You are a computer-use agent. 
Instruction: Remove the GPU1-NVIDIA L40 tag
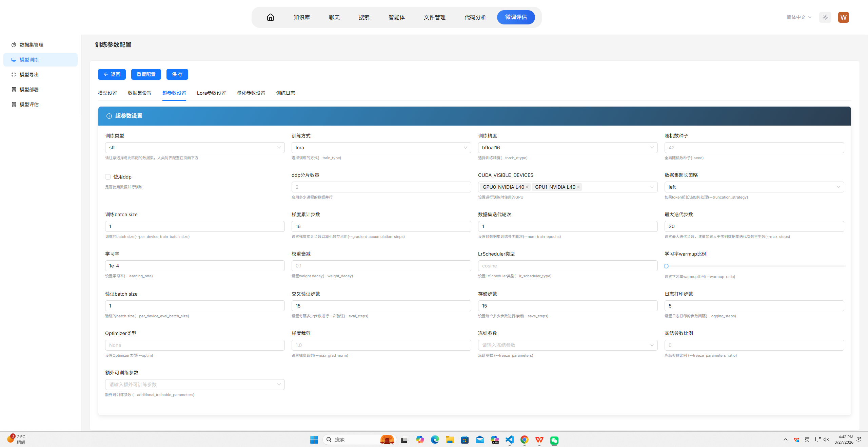(x=578, y=187)
